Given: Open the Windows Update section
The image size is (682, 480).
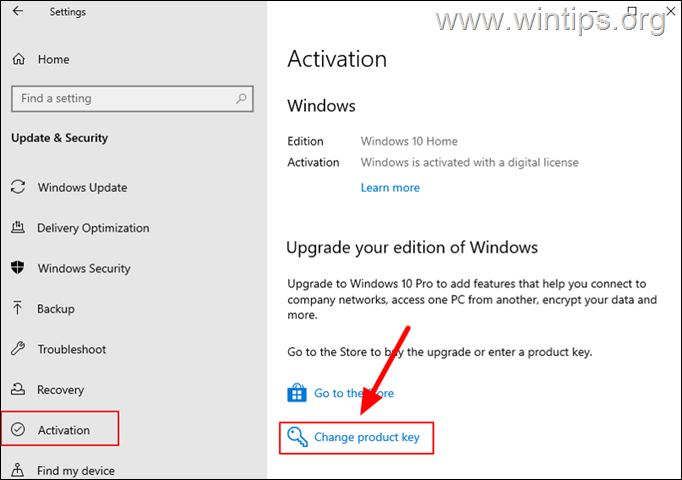Looking at the screenshot, I should click(83, 187).
